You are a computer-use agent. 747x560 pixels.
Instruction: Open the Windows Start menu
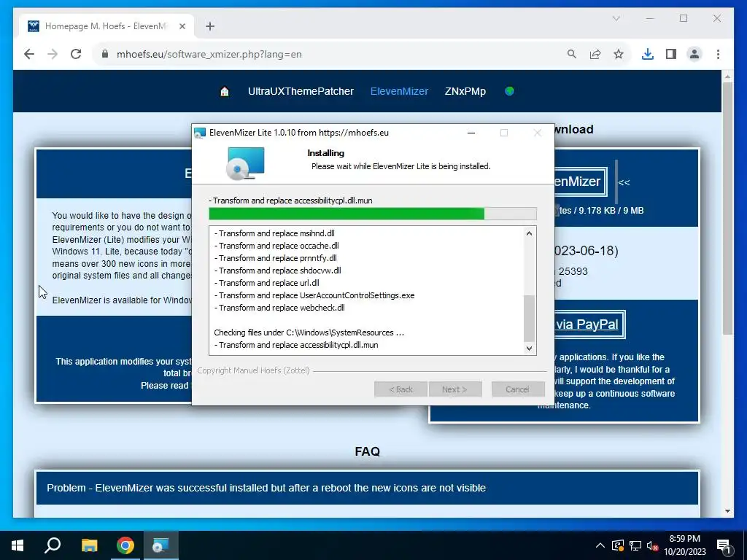coord(18,545)
